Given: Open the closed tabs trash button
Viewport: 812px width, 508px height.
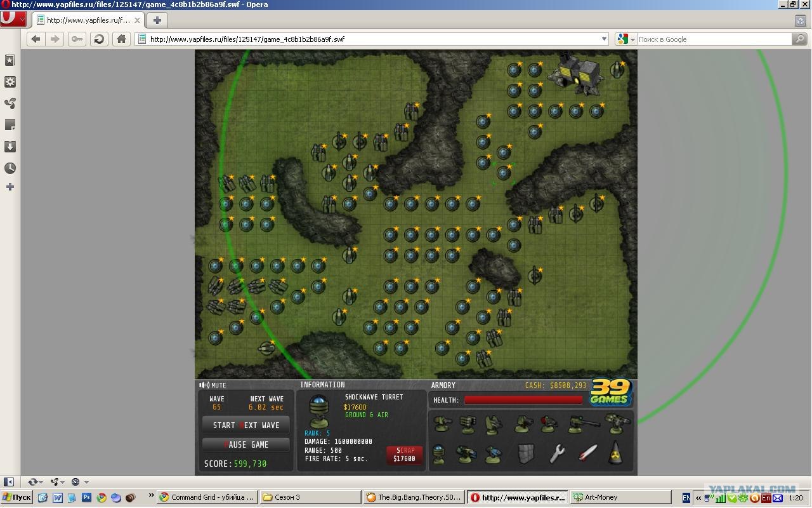Looking at the screenshot, I should 801,20.
